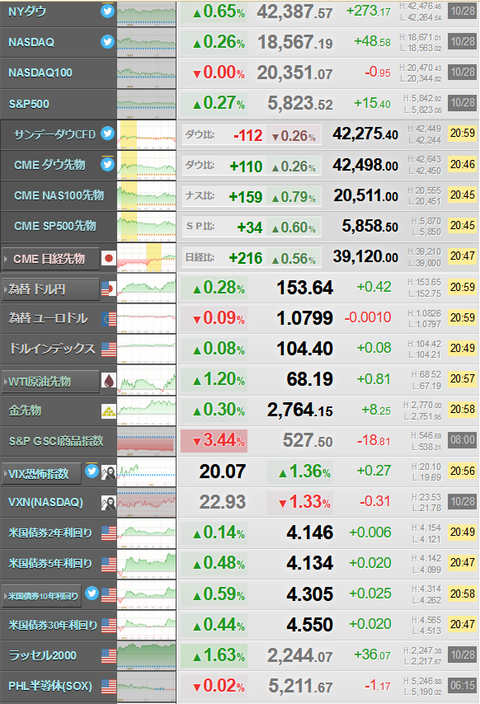
Task: Click the 39,120.00 日経先物 price
Action: pyautogui.click(x=366, y=257)
